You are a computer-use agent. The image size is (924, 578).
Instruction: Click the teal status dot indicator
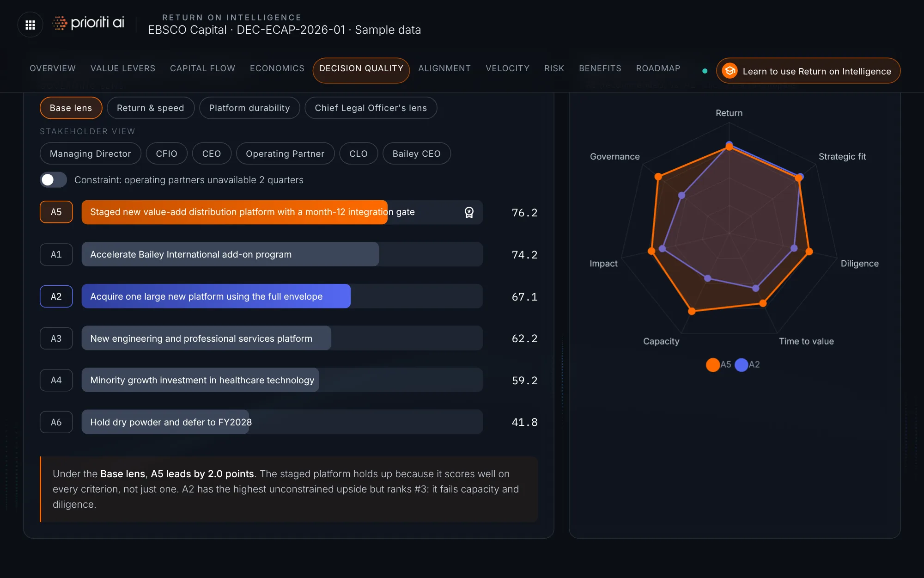tap(705, 71)
